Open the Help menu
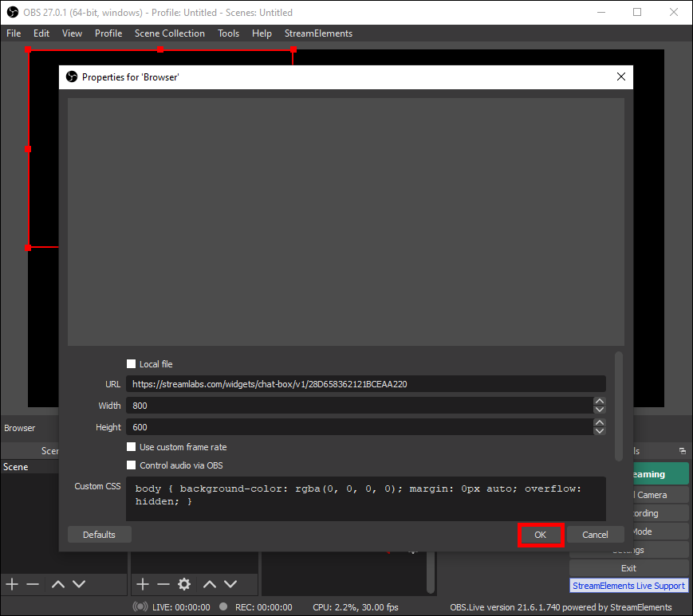The image size is (693, 616). pos(262,33)
